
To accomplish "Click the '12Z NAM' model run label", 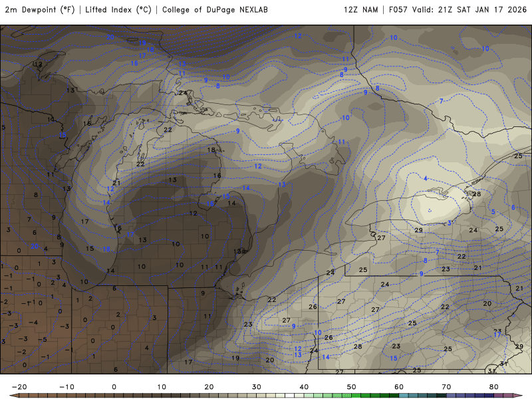I will click(x=360, y=10).
